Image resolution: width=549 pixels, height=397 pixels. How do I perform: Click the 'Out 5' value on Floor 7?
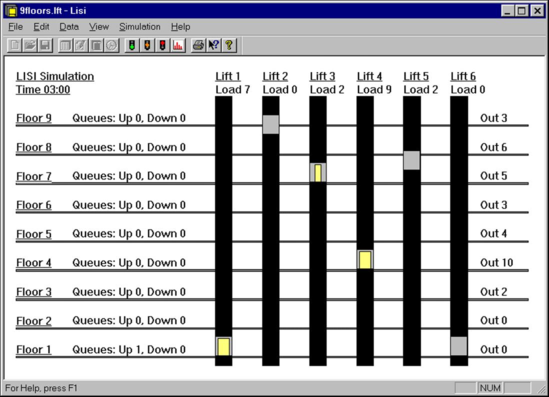pyautogui.click(x=494, y=176)
